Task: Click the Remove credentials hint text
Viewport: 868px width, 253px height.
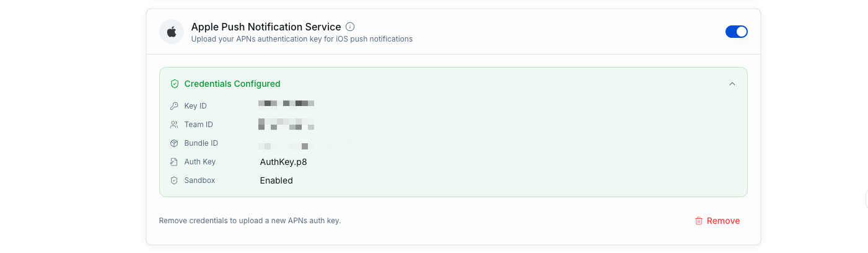Action: tap(250, 221)
